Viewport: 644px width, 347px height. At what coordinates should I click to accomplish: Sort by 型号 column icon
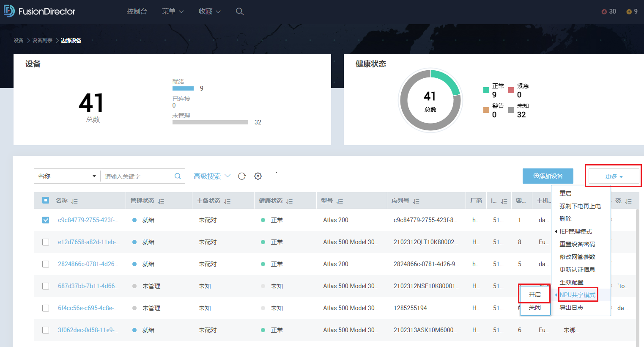pos(340,201)
